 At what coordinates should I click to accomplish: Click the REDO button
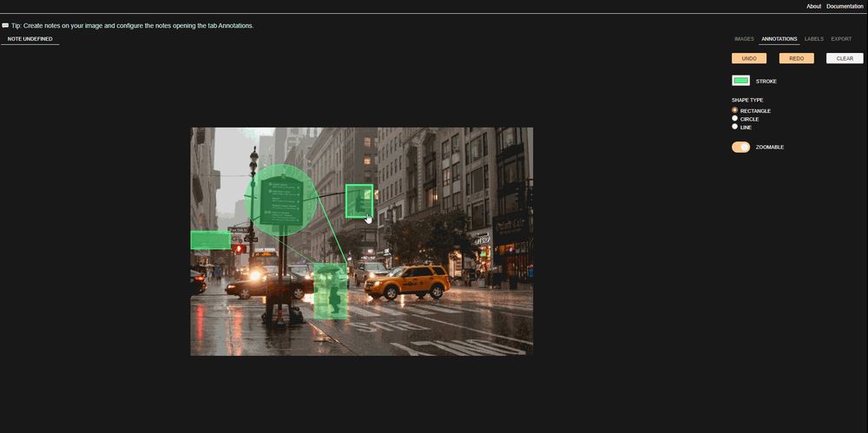pos(797,58)
